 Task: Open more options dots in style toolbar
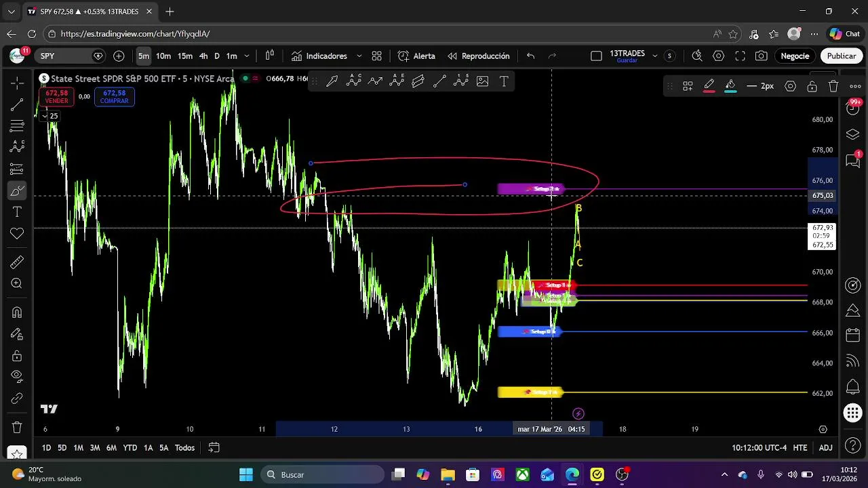pos(856,86)
